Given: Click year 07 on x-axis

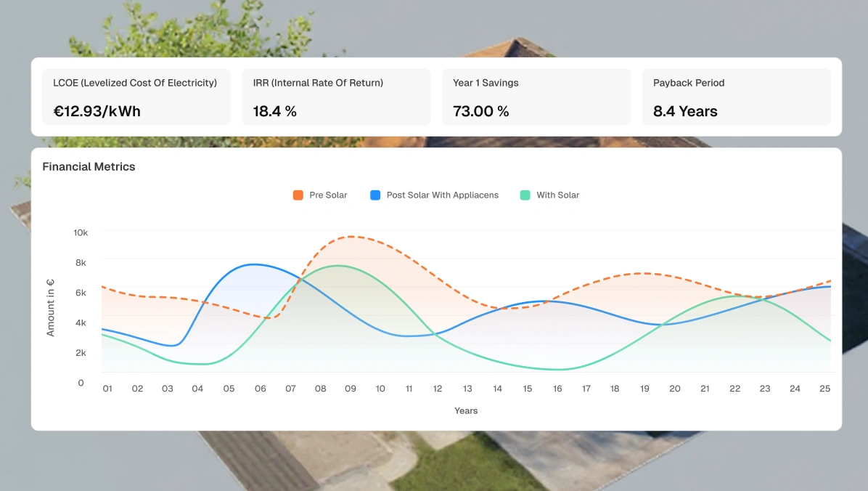Looking at the screenshot, I should click(x=290, y=389).
